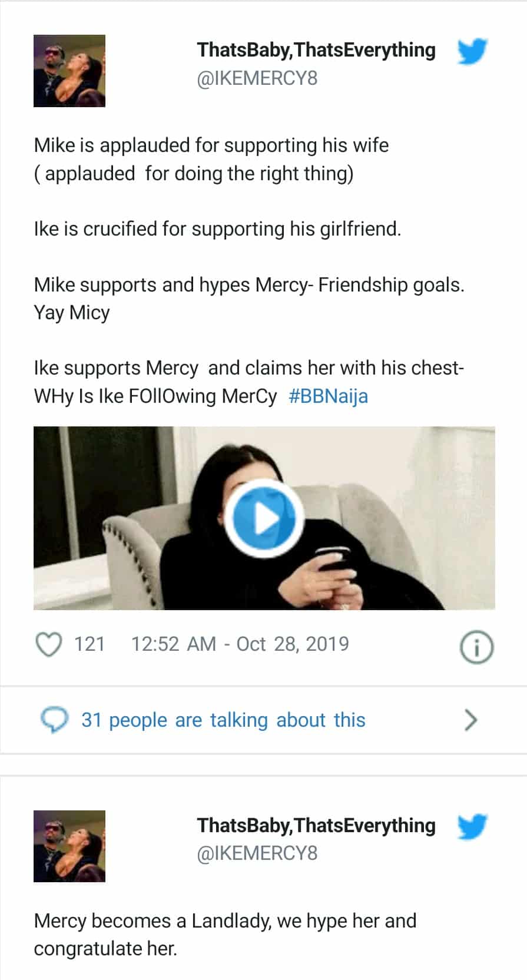Screen dimensions: 527x980
Task: Open the first tweet's profile avatar
Action: [x=69, y=71]
